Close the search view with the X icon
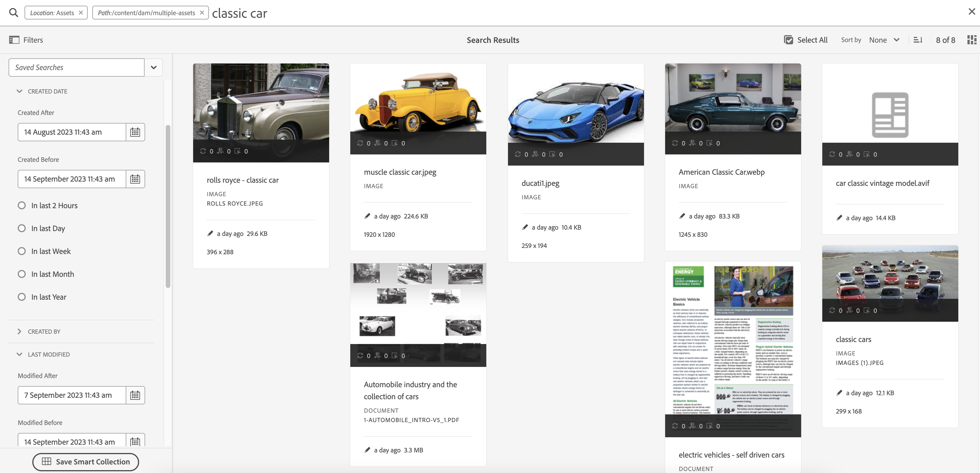 click(x=972, y=11)
